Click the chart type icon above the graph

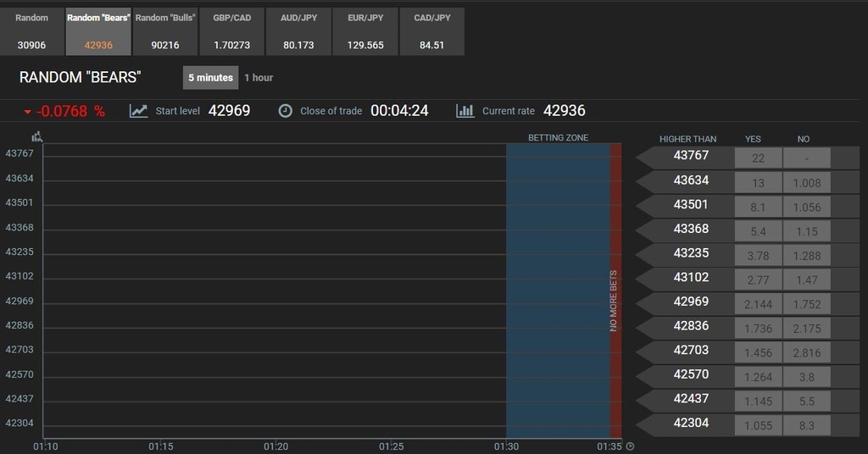pos(37,136)
